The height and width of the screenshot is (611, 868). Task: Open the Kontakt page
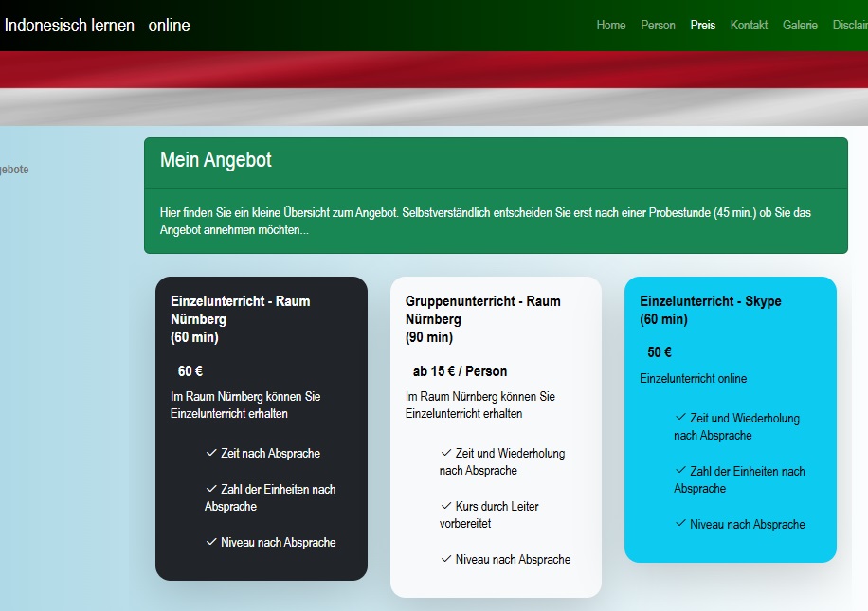pyautogui.click(x=749, y=26)
